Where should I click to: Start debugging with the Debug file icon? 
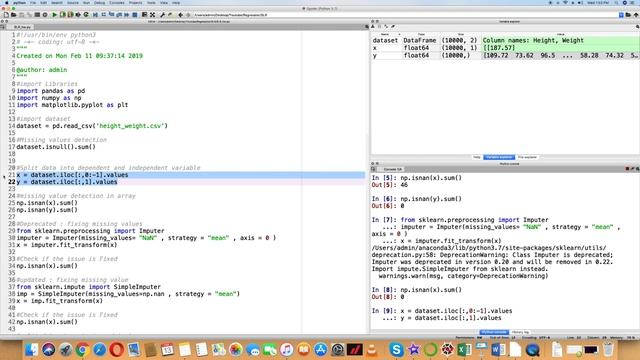point(95,15)
